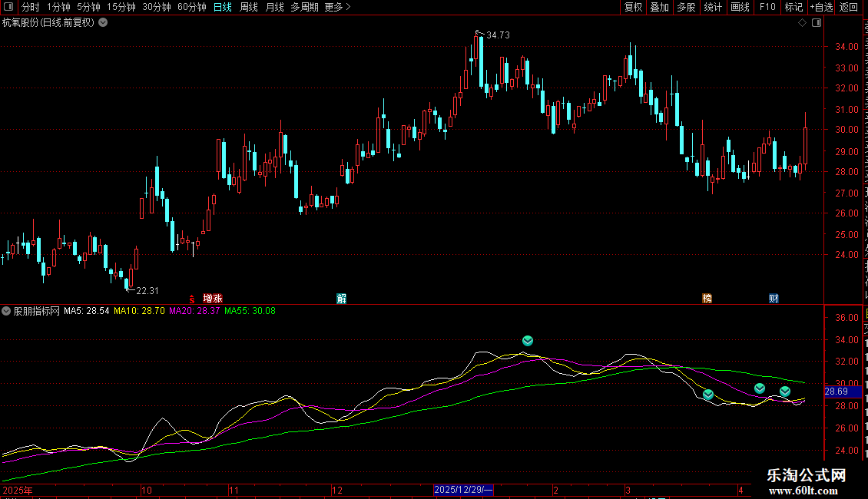Click the 财 event marker

coord(774,299)
